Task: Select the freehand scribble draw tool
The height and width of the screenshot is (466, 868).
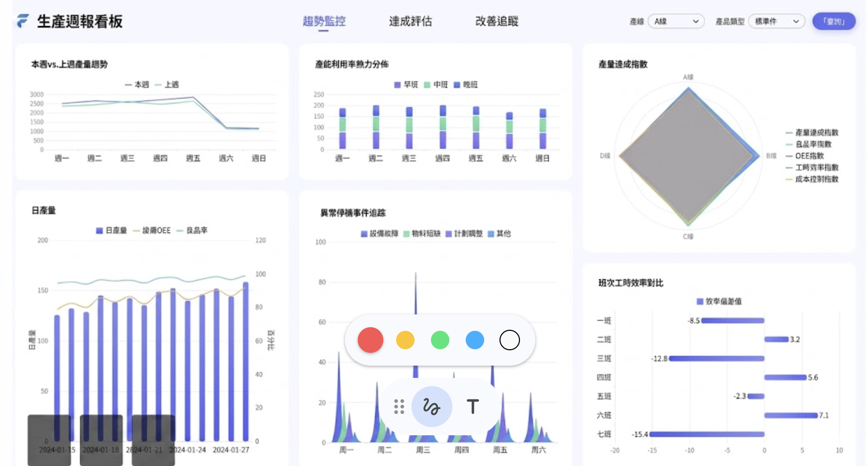Action: [x=431, y=407]
